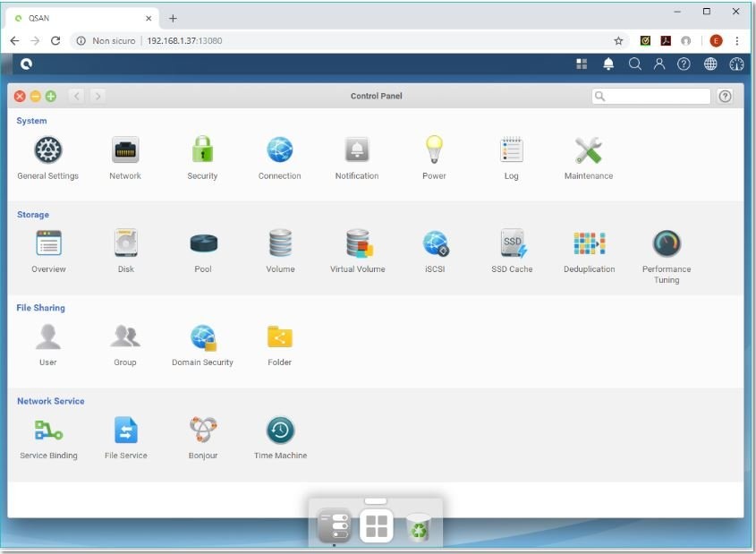Image resolution: width=756 pixels, height=554 pixels.
Task: Open the Network settings icon
Action: 125,150
